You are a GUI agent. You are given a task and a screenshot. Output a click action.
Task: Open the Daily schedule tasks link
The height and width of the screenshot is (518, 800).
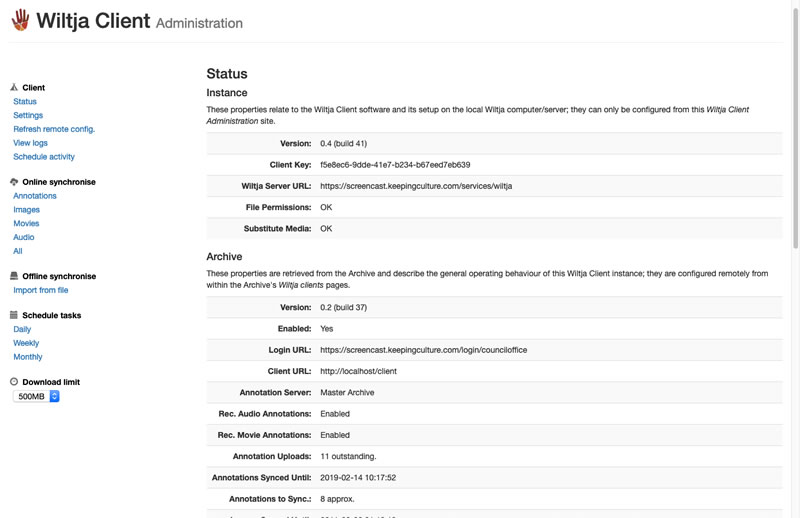click(x=22, y=329)
